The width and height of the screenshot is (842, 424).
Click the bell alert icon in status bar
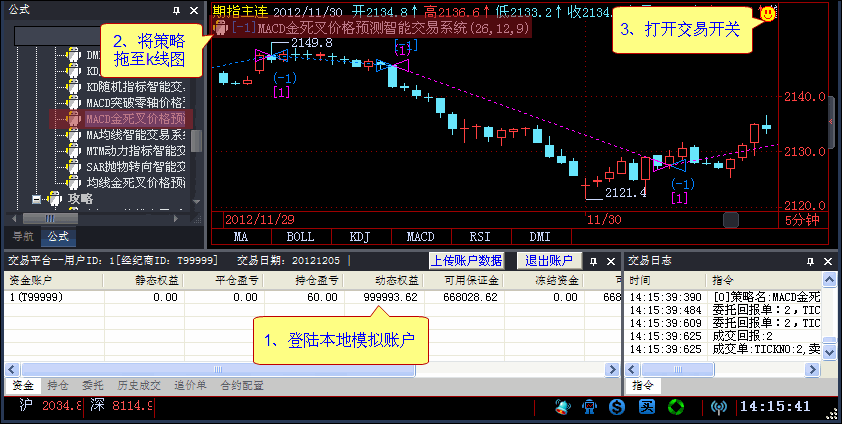564,407
